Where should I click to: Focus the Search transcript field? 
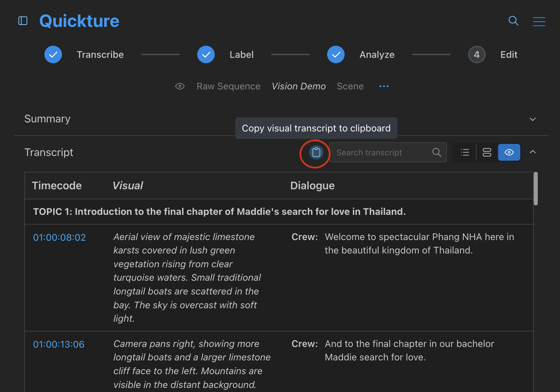[x=380, y=153]
